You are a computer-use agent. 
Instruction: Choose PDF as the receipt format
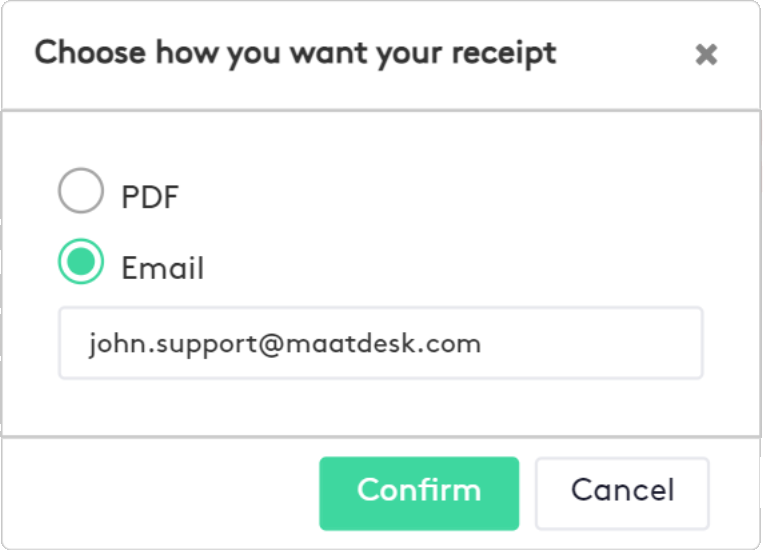[81, 191]
